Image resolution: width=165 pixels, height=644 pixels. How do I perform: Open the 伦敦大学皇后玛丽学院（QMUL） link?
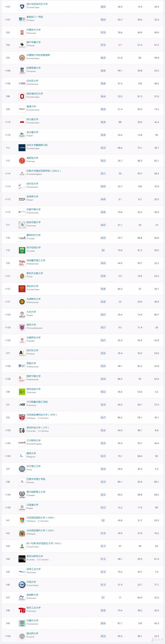click(44, 171)
